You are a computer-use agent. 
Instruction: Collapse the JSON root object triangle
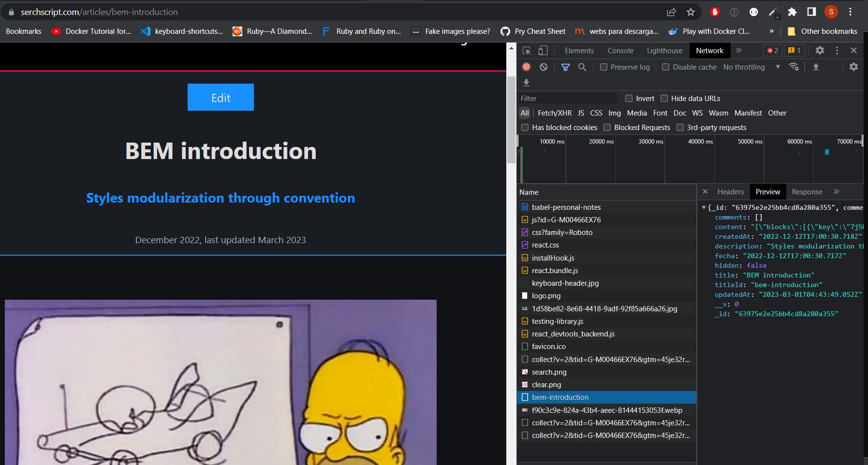pos(704,207)
